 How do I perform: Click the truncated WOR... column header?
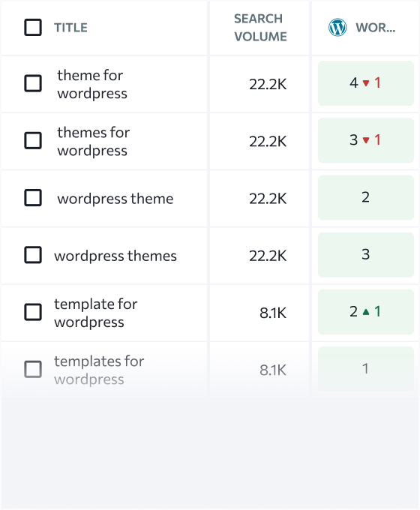pos(376,28)
